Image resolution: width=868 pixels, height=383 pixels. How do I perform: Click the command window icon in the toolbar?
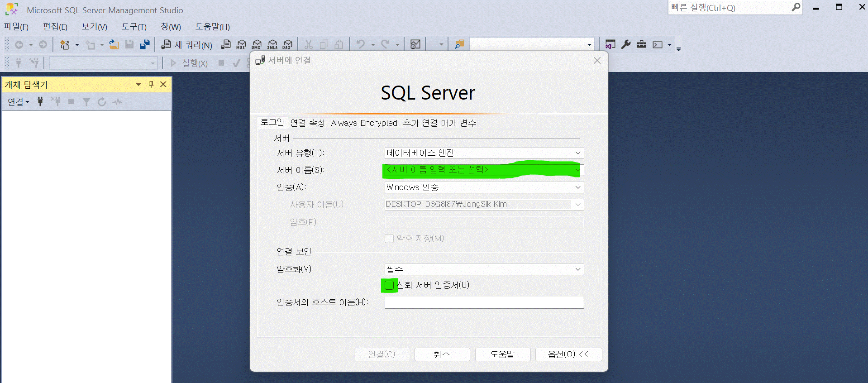coord(658,44)
